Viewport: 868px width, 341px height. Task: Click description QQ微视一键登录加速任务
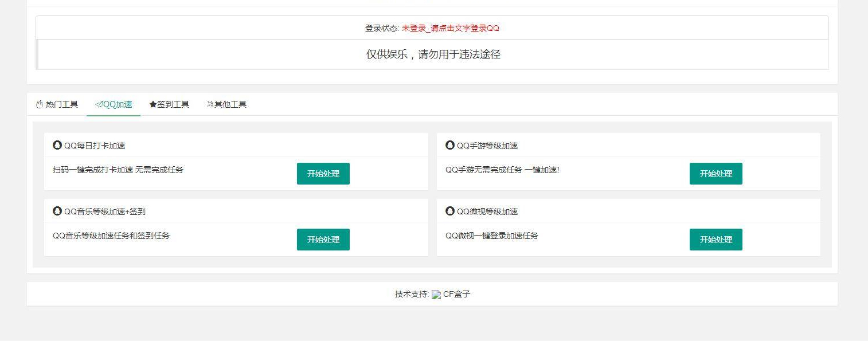tap(492, 236)
